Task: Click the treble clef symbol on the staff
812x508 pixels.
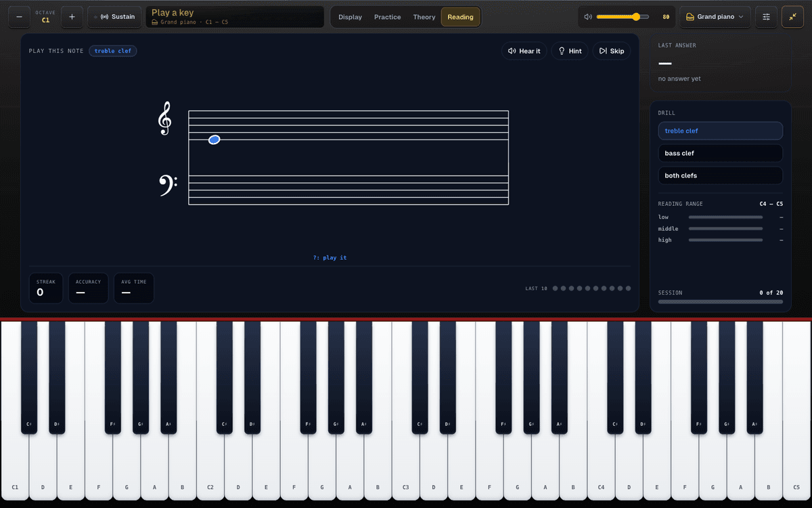Action: click(x=164, y=119)
